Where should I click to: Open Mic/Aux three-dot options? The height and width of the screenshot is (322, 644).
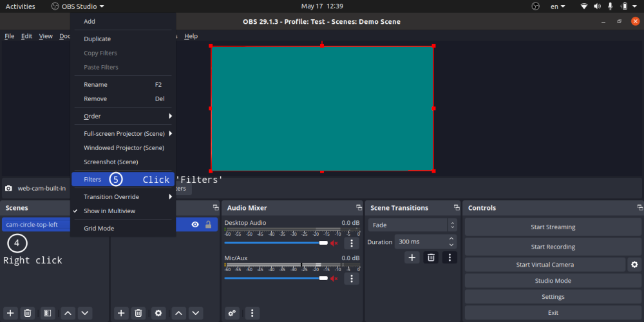352,278
